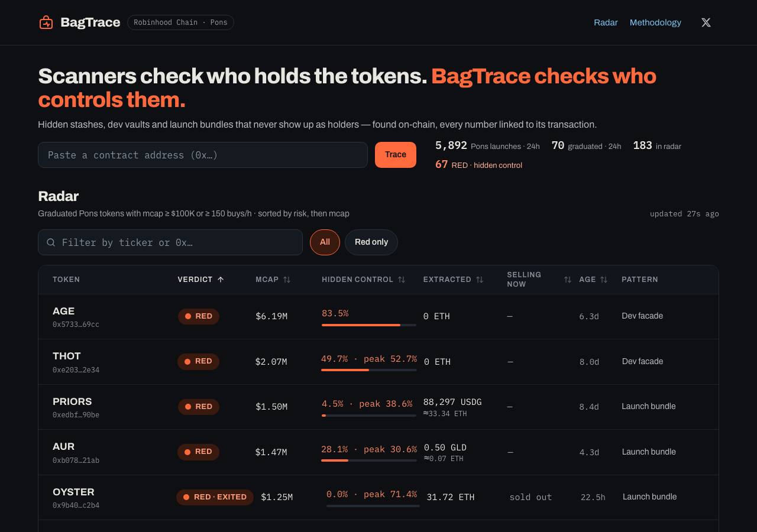Click '83.5%' hidden control value
757x532 pixels.
(x=335, y=313)
